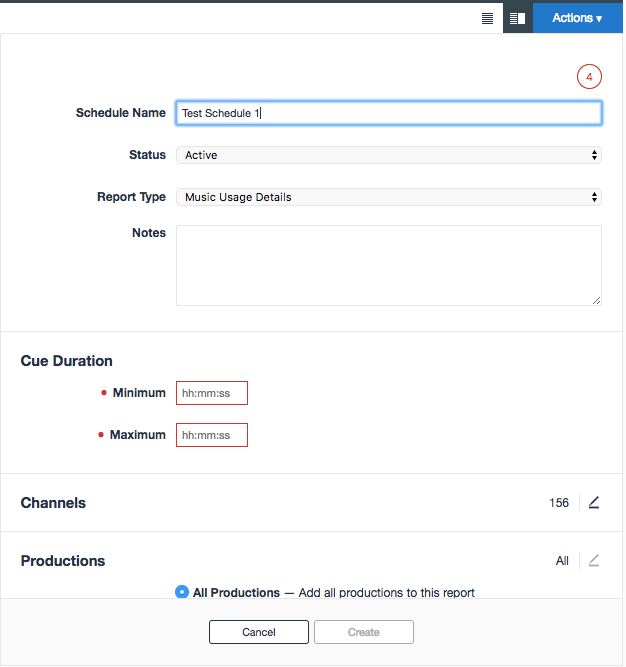Viewport: 626px width, 667px height.
Task: Edit Productions using the pencil icon
Action: (594, 561)
